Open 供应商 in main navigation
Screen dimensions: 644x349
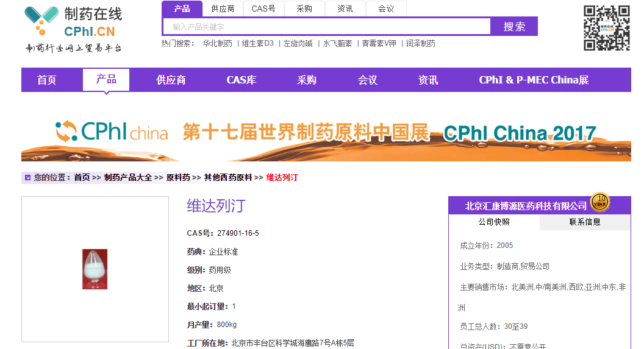[x=171, y=80]
